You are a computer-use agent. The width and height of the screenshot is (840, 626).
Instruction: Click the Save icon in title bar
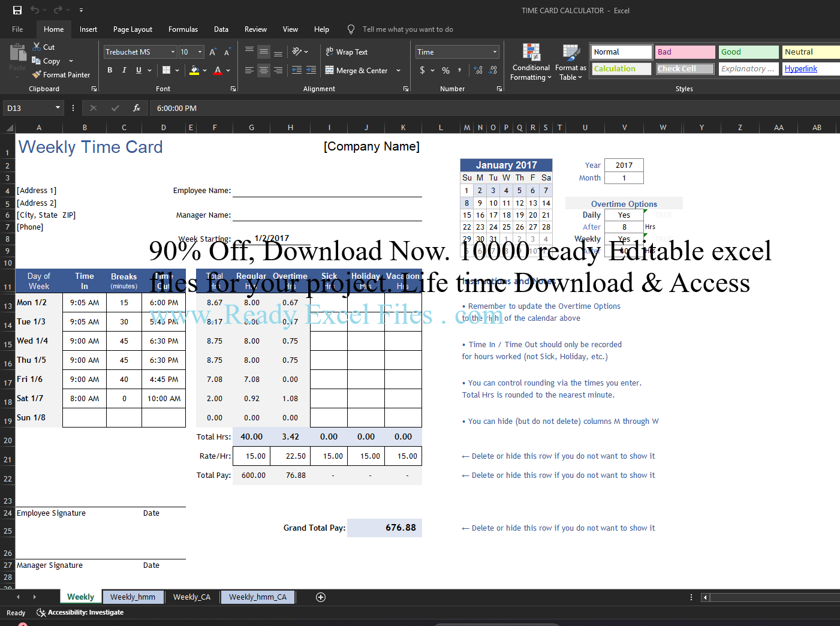coord(17,10)
